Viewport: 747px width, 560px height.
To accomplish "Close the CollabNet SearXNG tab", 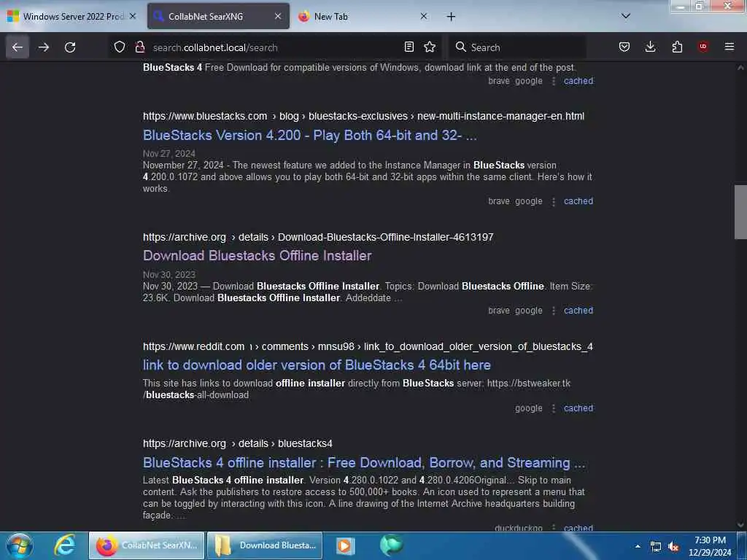I will (278, 17).
